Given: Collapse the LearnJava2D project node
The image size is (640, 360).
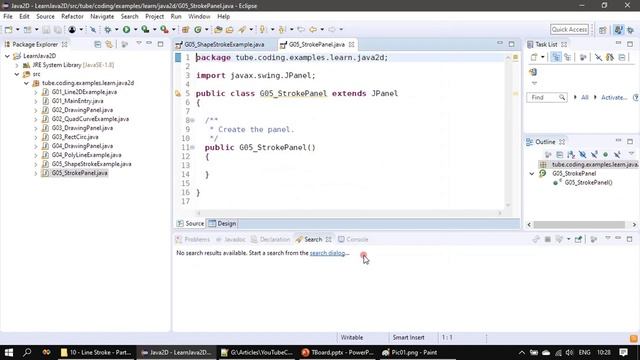Looking at the screenshot, I should 7,56.
